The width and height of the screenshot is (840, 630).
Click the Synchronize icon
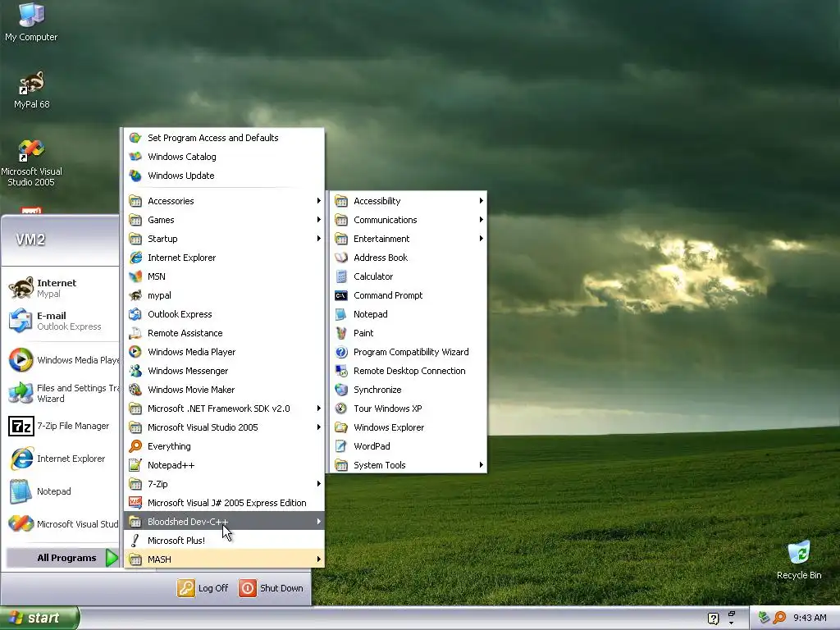click(341, 390)
